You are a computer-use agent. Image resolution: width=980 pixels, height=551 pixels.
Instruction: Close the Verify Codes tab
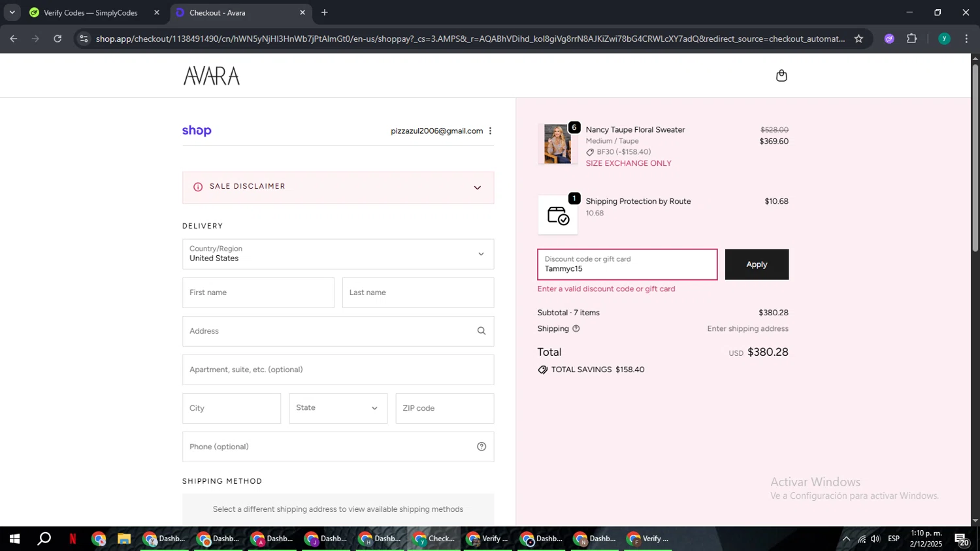pyautogui.click(x=157, y=12)
